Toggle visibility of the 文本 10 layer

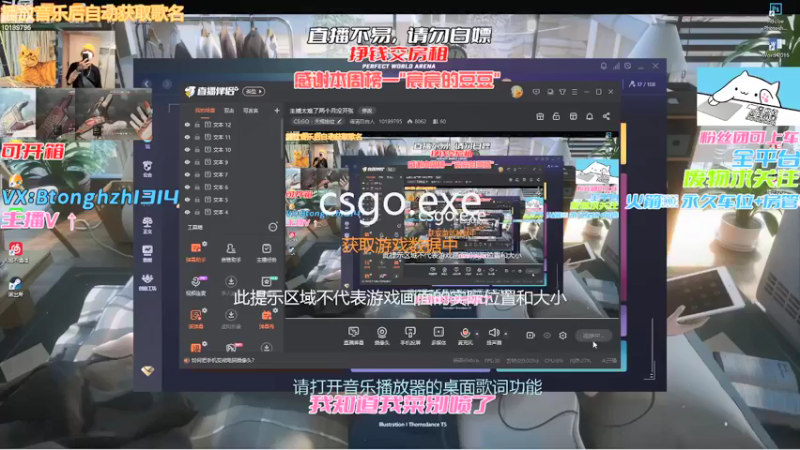[187, 149]
